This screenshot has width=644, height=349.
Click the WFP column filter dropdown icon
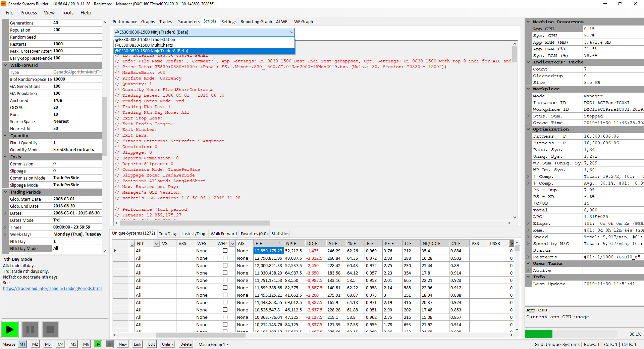tap(232, 244)
